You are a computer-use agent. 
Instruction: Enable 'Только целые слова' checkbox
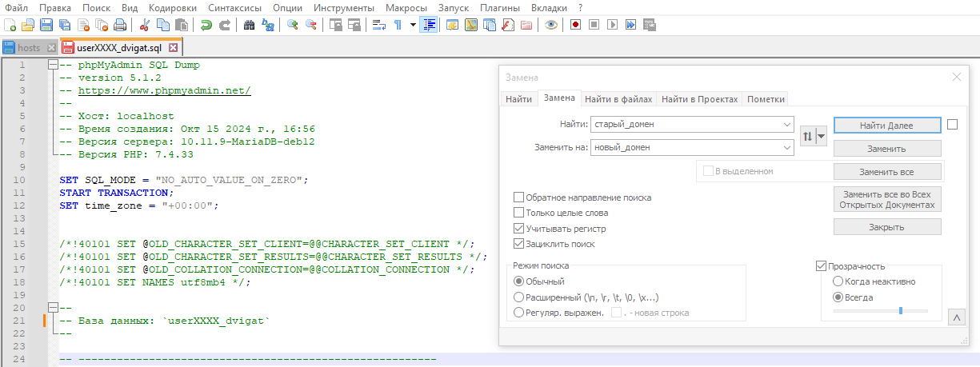519,213
